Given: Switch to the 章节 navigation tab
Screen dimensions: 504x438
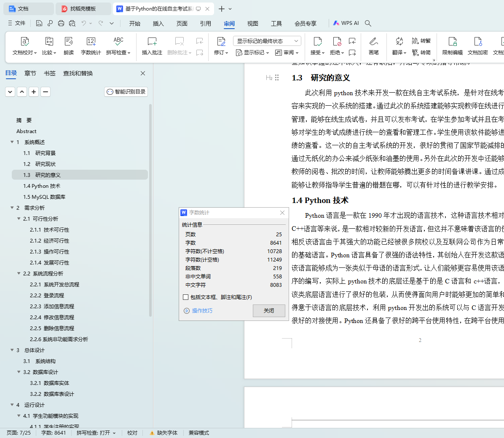Looking at the screenshot, I should (30, 73).
